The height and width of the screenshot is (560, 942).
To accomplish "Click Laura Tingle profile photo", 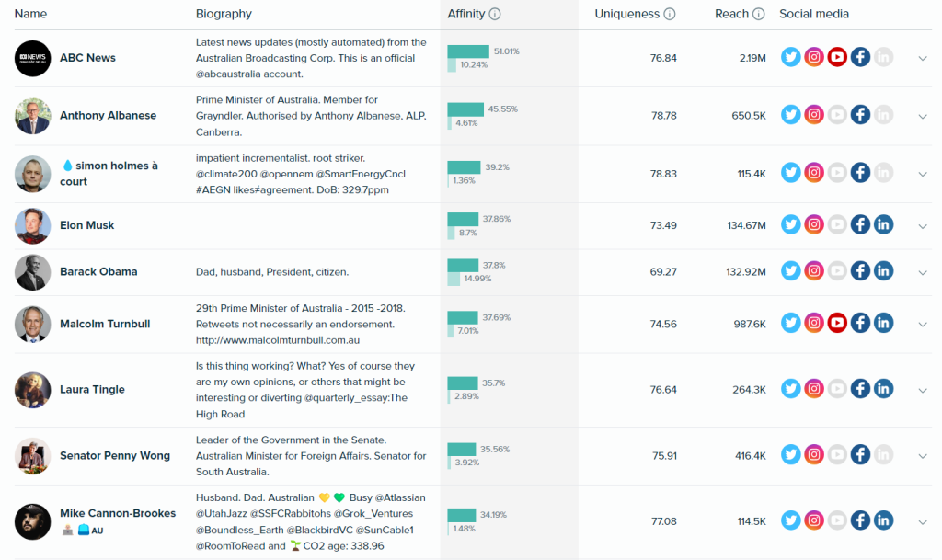I will pyautogui.click(x=33, y=390).
